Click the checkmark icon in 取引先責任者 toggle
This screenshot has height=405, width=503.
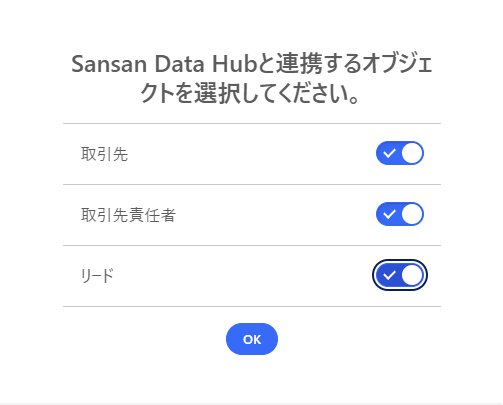click(389, 214)
